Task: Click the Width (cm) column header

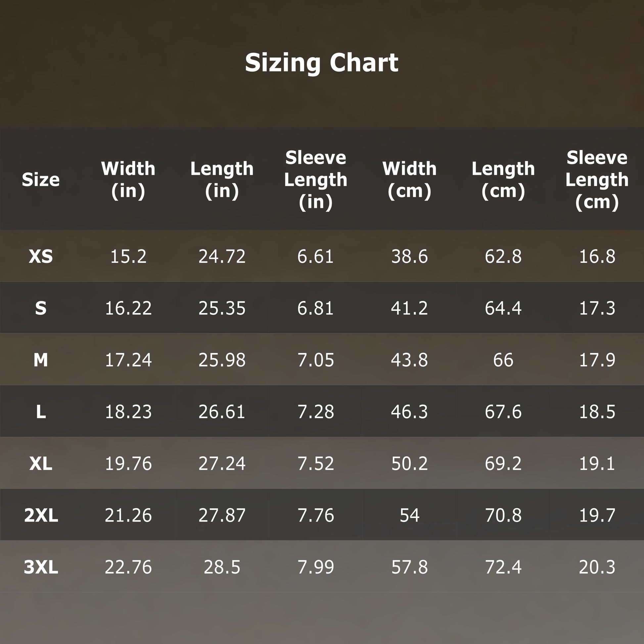Action: pos(409,180)
